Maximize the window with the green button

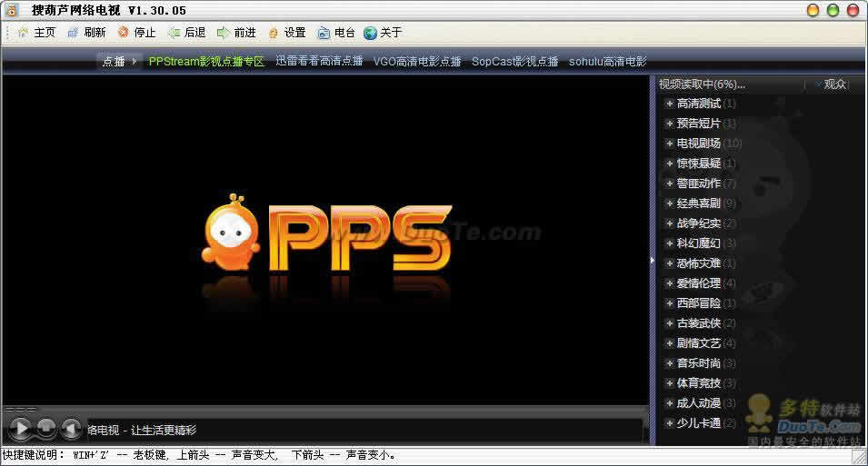pyautogui.click(x=833, y=10)
